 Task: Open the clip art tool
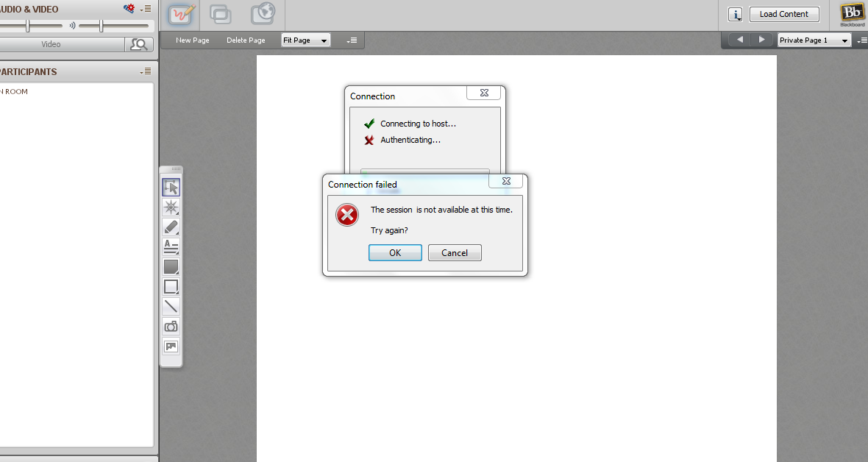tap(171, 346)
